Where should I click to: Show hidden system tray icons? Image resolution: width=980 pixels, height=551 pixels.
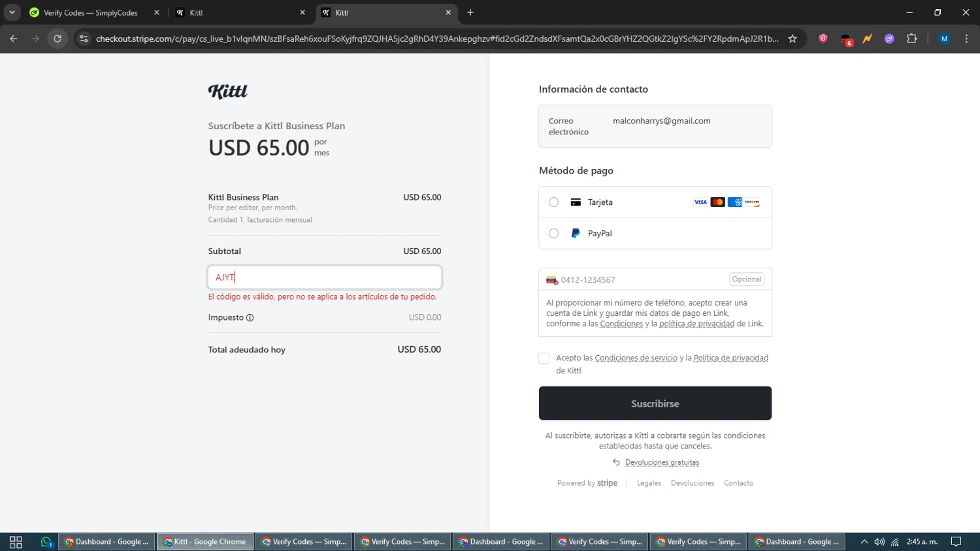[x=864, y=542]
